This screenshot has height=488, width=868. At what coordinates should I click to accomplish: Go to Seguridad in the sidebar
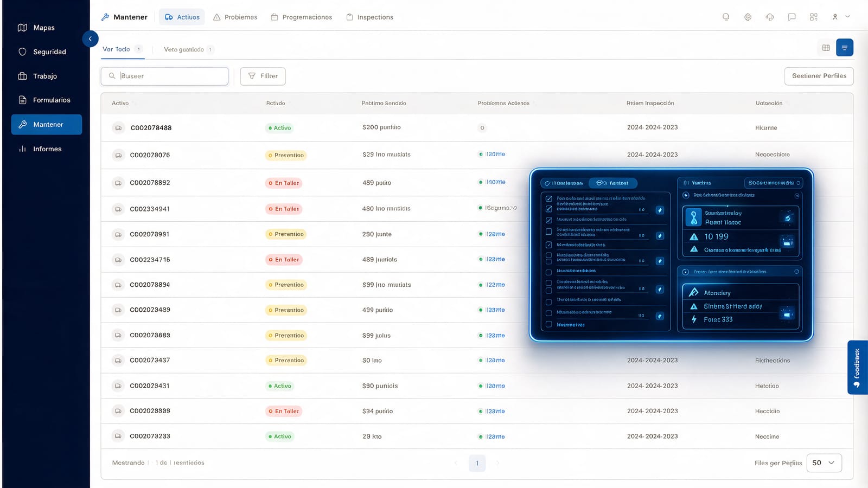[42, 52]
